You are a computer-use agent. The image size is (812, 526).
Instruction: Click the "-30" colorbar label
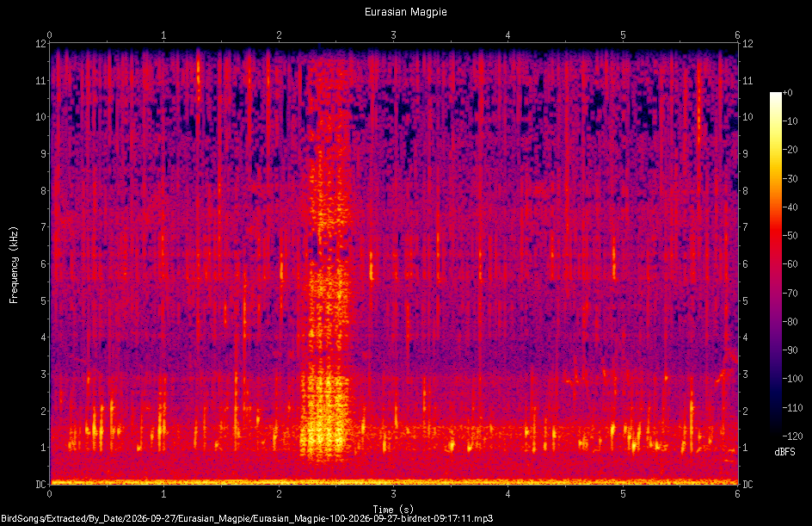pyautogui.click(x=790, y=179)
